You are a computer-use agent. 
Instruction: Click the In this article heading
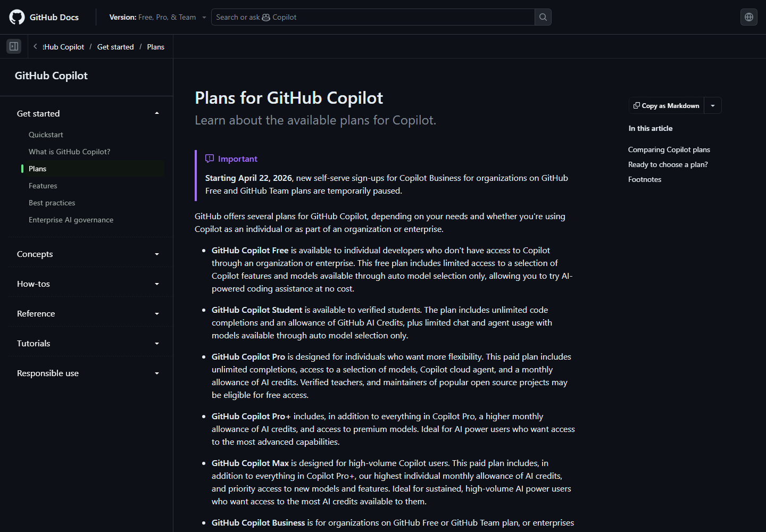pyautogui.click(x=651, y=128)
